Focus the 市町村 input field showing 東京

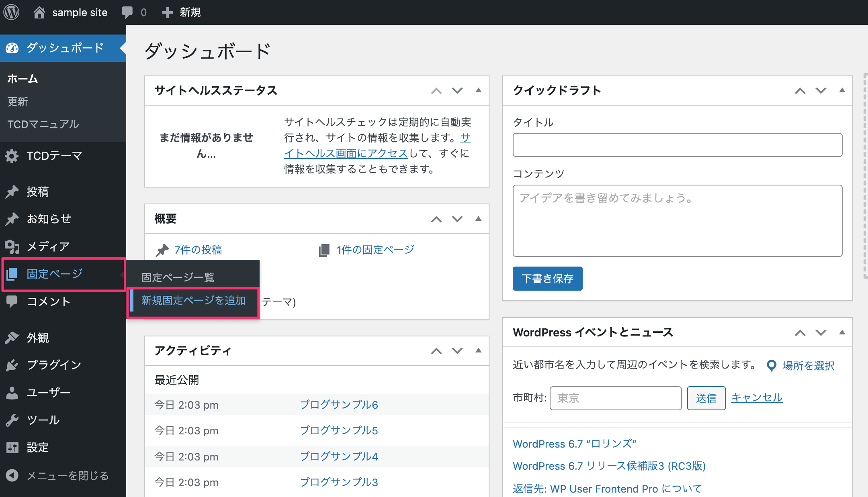tap(616, 398)
